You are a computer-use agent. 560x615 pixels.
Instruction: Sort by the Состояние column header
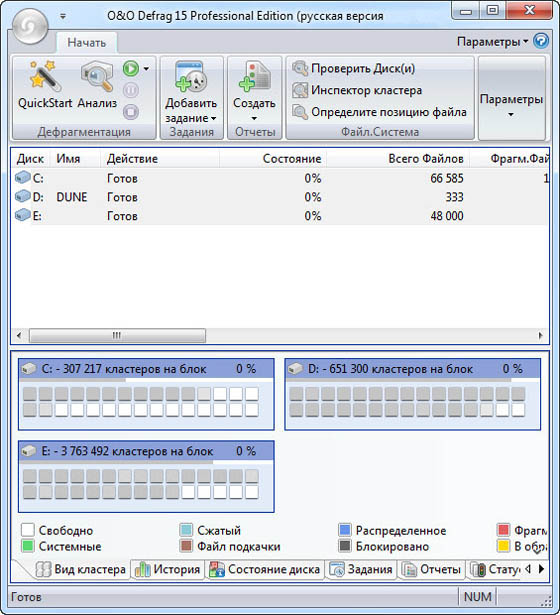click(x=273, y=159)
